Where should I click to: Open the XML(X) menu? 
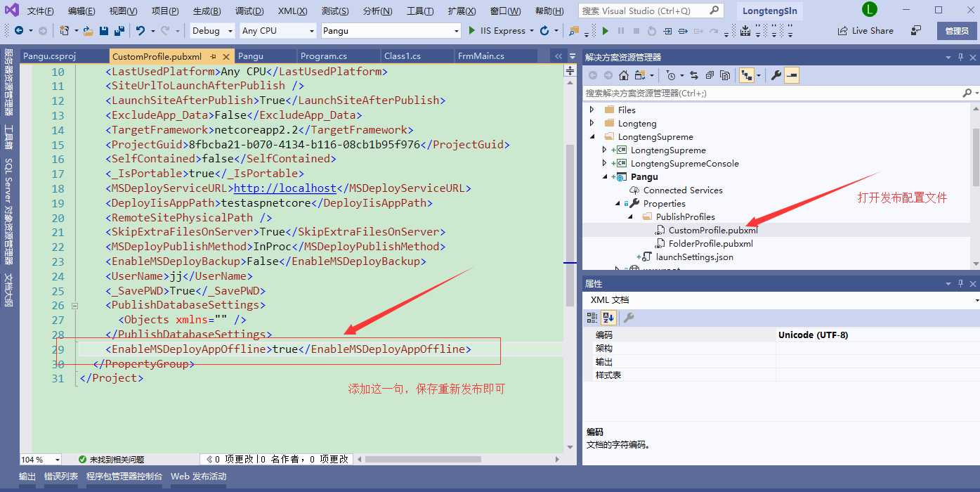click(292, 11)
